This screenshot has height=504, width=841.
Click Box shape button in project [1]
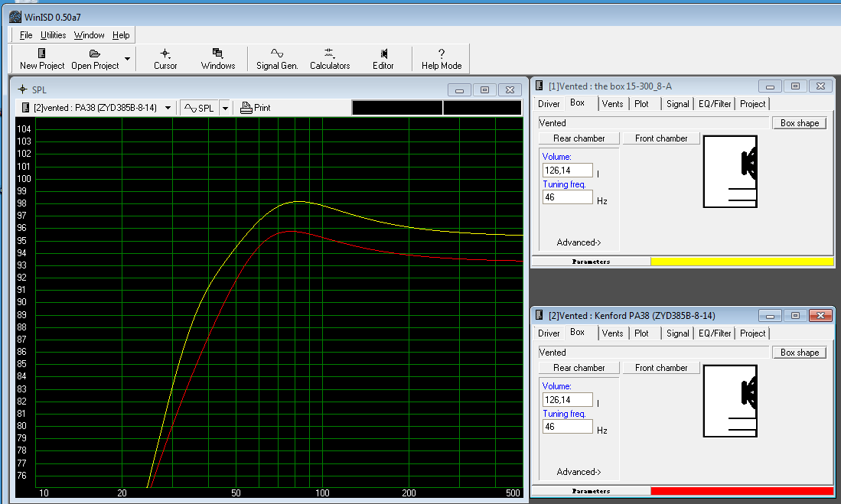799,123
